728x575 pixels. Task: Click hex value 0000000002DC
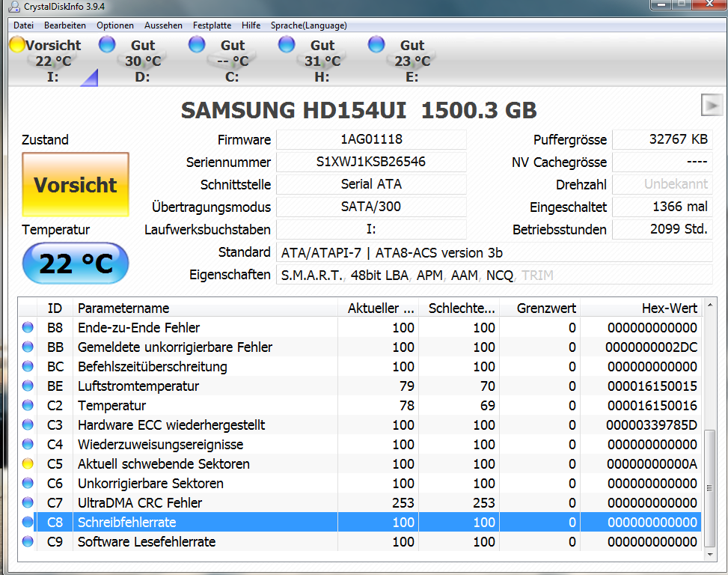click(652, 347)
